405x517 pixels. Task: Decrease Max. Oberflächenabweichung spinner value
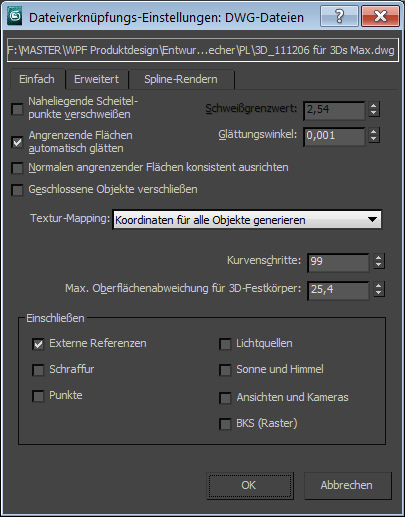379,293
